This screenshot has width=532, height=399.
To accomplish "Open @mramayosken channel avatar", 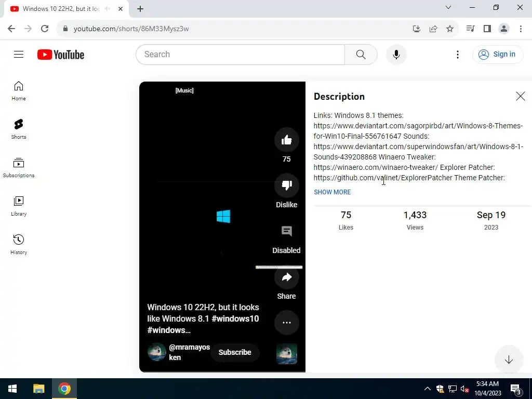I will [x=157, y=352].
